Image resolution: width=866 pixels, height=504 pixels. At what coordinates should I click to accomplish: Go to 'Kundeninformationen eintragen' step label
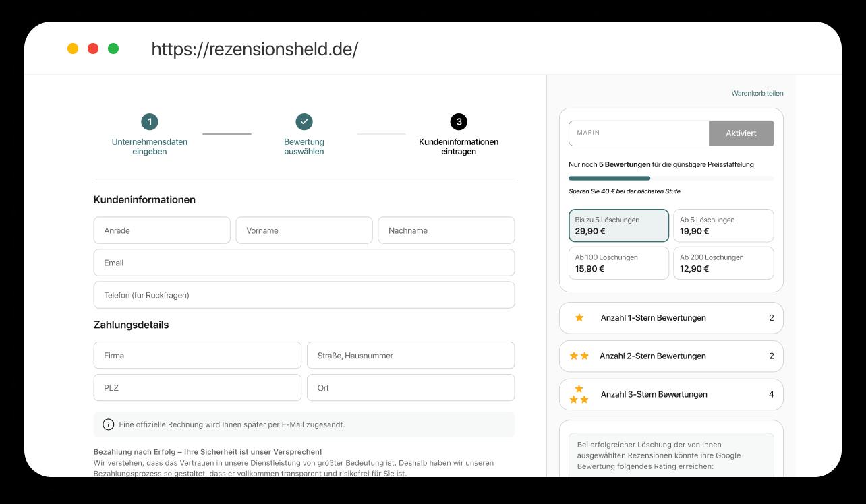[459, 146]
